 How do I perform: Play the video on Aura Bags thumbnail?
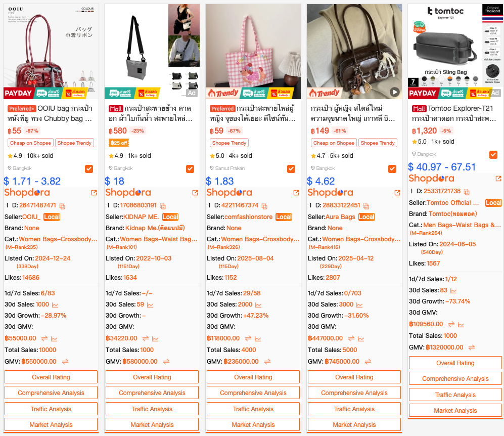395,92
